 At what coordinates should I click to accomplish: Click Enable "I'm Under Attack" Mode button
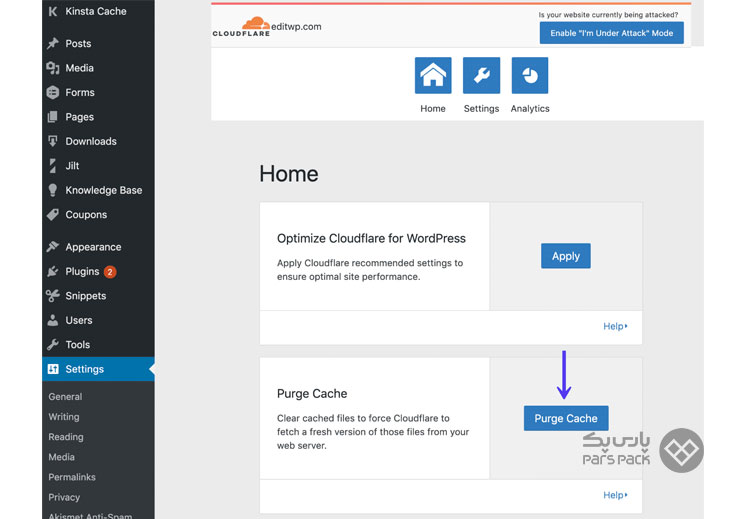[611, 33]
